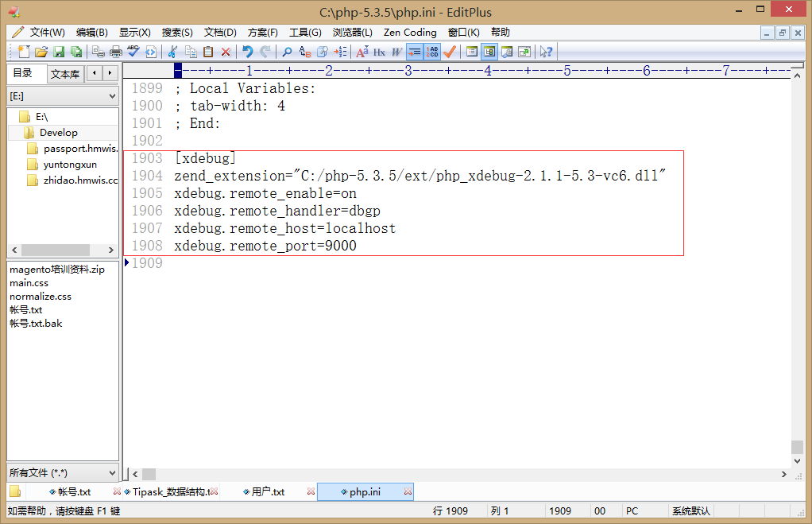The height and width of the screenshot is (524, 812).
Task: Click the Save file toolbar icon
Action: click(59, 52)
